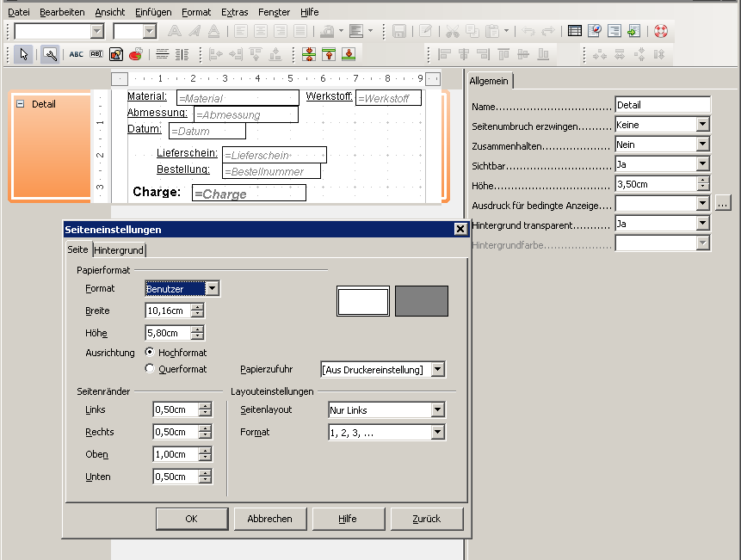Screen dimensions: 741x560
Task: Click the Save toolbar icon
Action: tap(399, 31)
